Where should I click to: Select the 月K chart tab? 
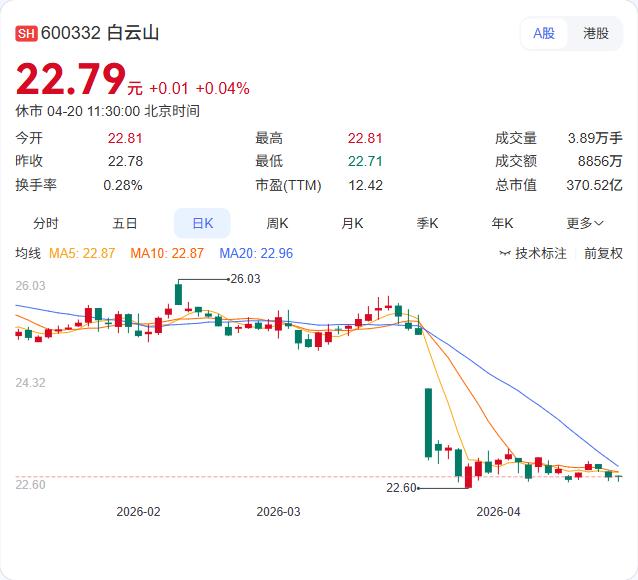(x=352, y=223)
